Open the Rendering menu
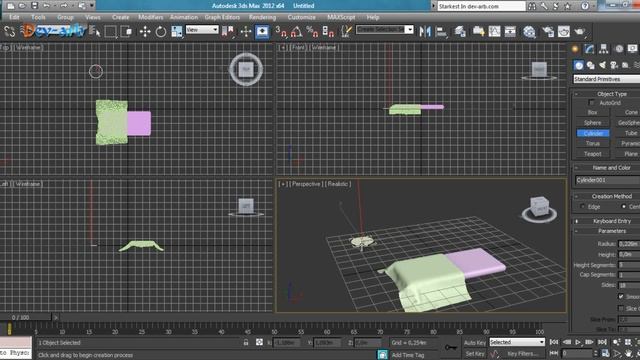This screenshot has height=360, width=640. pyautogui.click(x=262, y=17)
